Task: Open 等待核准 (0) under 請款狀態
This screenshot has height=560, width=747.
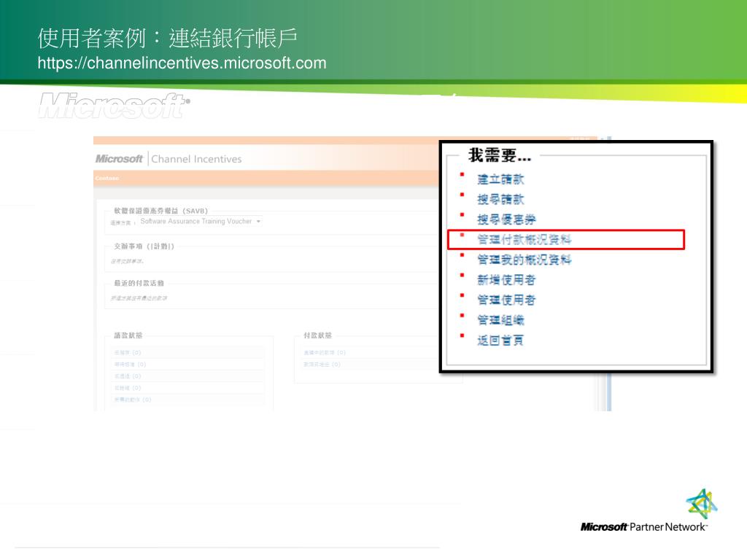Action: [130, 365]
